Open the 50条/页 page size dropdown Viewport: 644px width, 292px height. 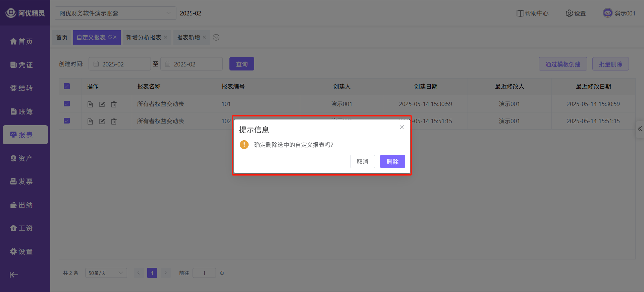point(106,273)
